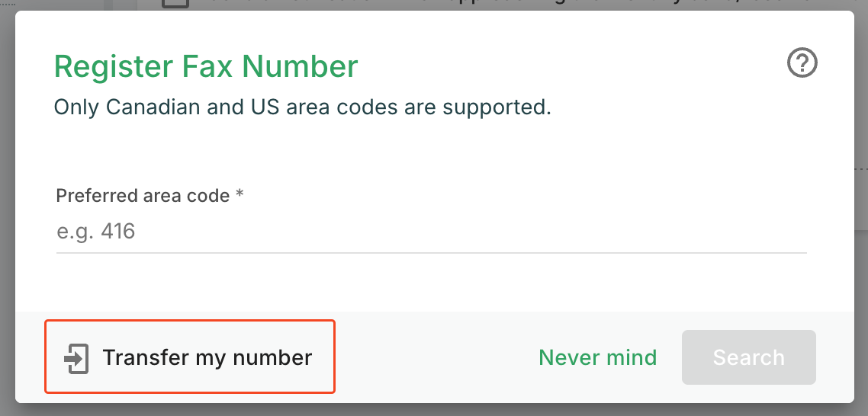This screenshot has width=868, height=416.
Task: Dismiss dialog with Never mind
Action: (597, 357)
